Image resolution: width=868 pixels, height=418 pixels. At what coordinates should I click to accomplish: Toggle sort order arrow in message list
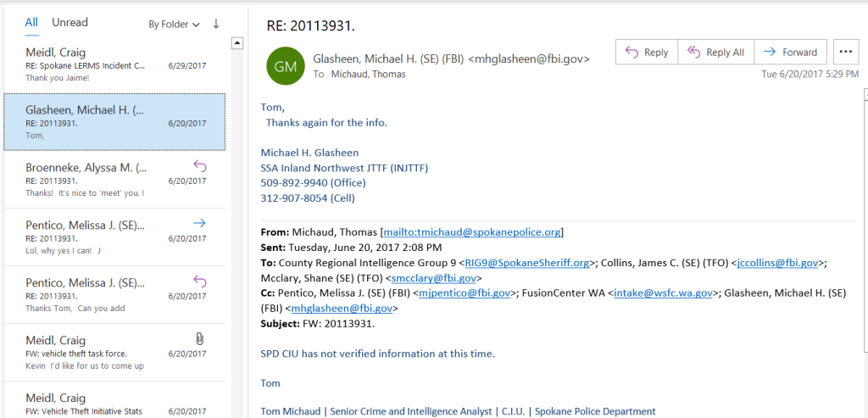[215, 24]
